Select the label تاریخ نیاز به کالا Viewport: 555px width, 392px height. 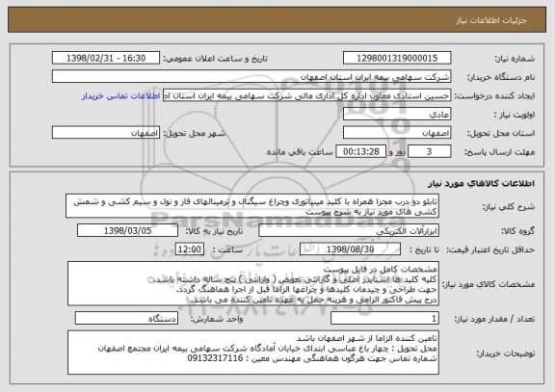pyautogui.click(x=214, y=231)
